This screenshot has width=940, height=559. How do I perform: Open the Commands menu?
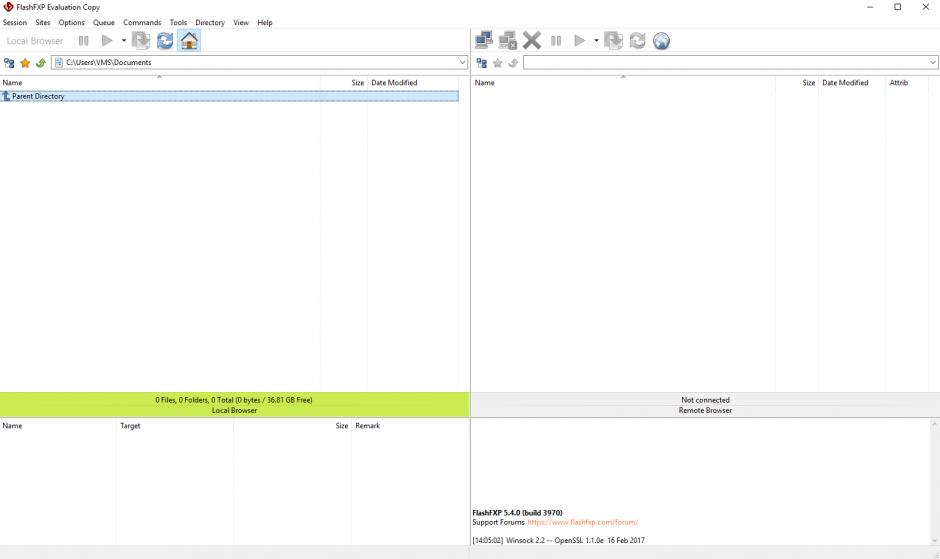(142, 22)
